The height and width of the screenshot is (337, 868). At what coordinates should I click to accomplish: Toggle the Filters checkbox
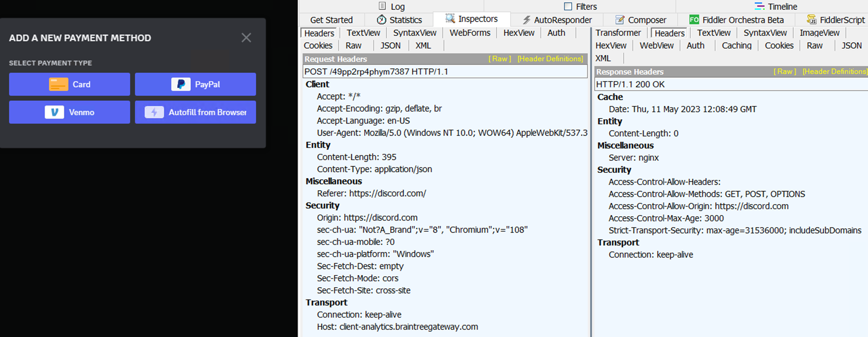568,7
